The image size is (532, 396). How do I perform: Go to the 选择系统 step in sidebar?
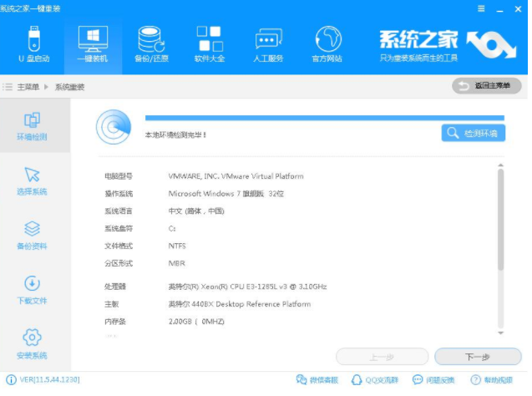tap(33, 180)
